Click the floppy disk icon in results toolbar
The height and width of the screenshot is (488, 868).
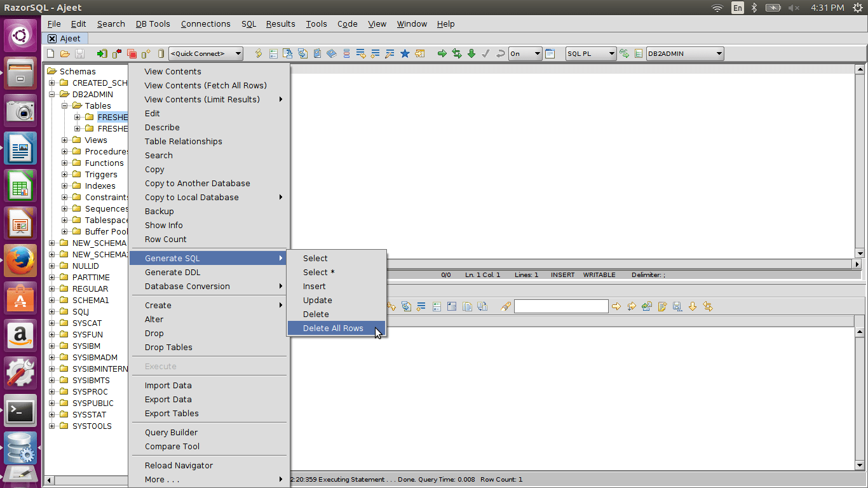click(677, 307)
